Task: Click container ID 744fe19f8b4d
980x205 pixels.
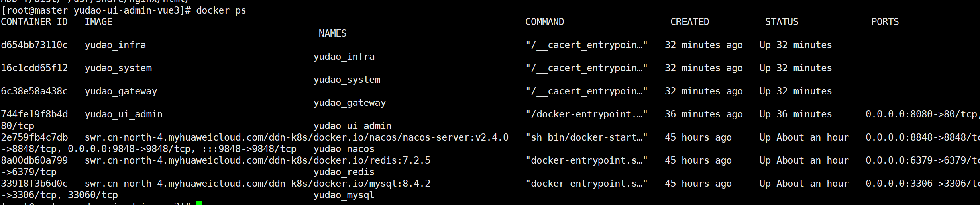Action: pos(34,114)
